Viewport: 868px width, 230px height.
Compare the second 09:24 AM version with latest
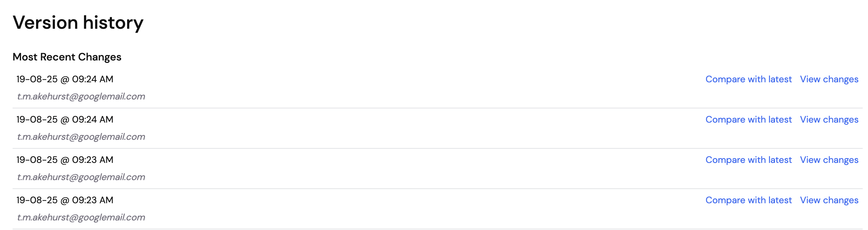pos(748,120)
